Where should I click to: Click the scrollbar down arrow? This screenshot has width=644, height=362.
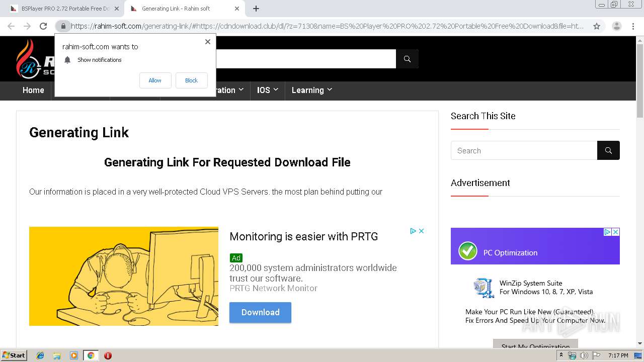[640, 343]
